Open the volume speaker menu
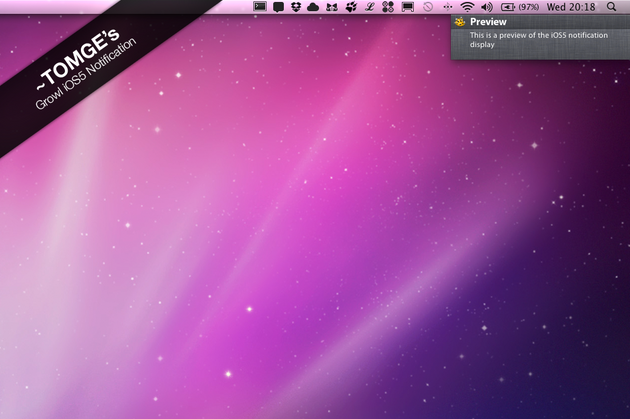This screenshot has width=630, height=419. (487, 7)
